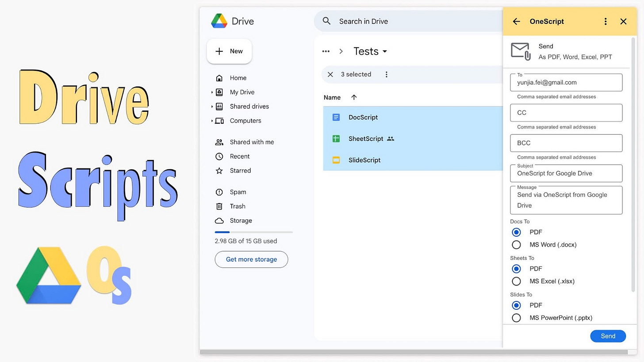644x362 pixels.
Task: Click the bottom horizontal scrollbar
Action: coord(414,352)
